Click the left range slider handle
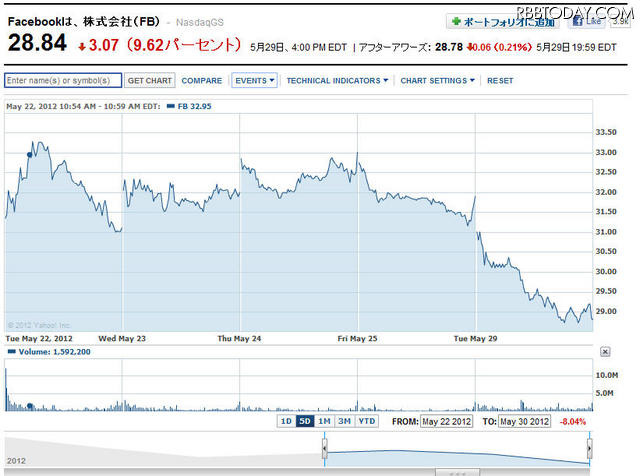Screen dimensions: 640x476 click(324, 449)
